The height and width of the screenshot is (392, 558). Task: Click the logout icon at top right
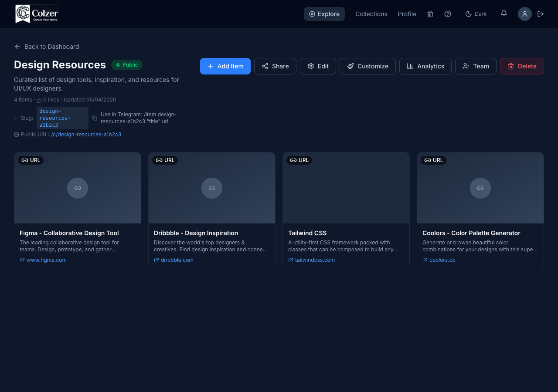point(541,14)
